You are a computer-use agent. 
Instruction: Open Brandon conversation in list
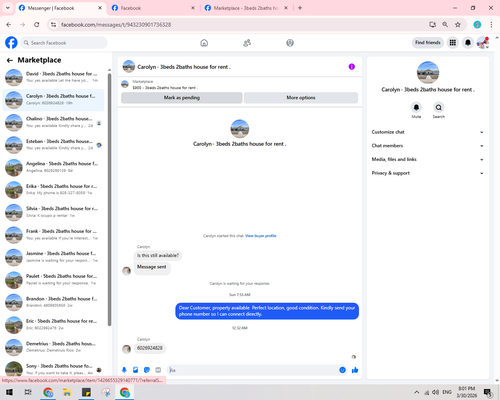click(53, 302)
